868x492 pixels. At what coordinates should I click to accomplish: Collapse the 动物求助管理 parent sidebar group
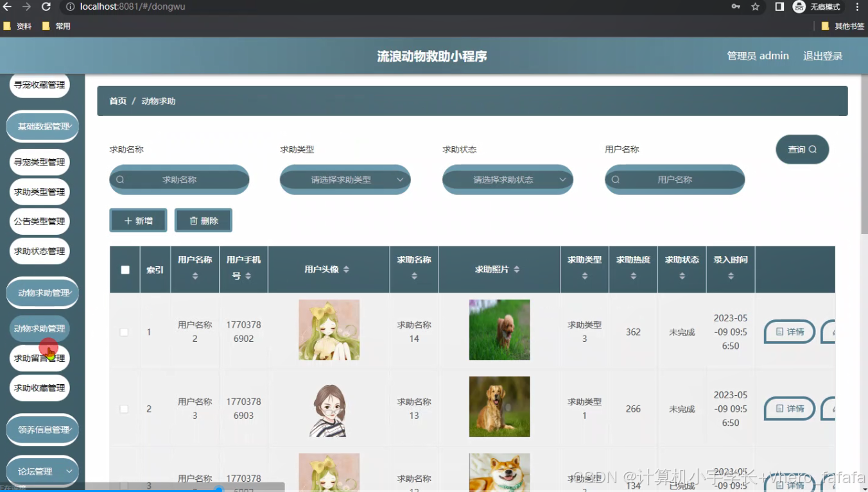click(42, 293)
